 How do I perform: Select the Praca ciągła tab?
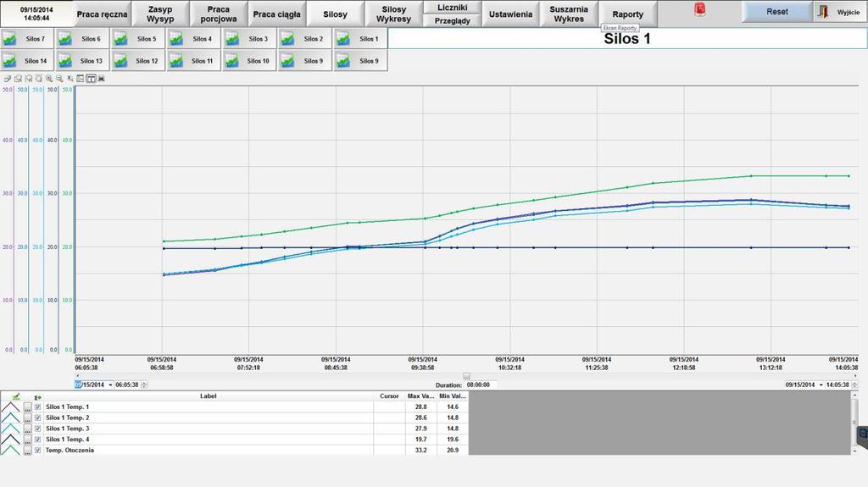pos(277,14)
